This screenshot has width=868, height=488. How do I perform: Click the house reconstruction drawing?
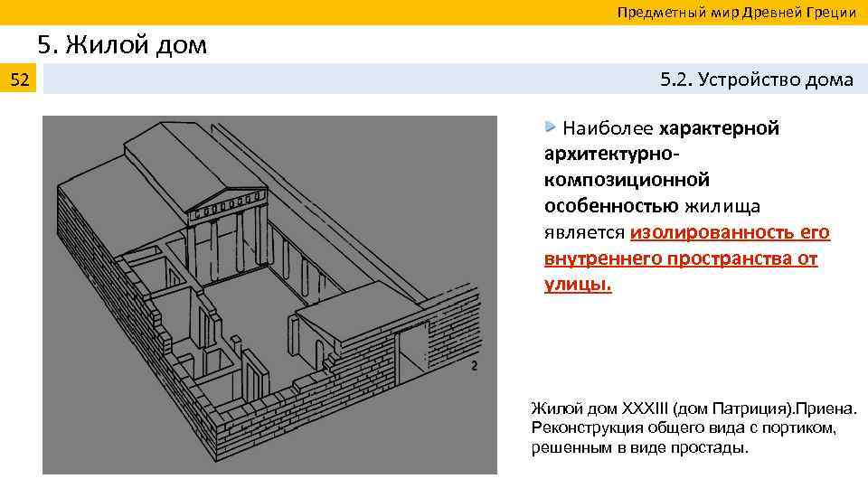[x=269, y=295]
